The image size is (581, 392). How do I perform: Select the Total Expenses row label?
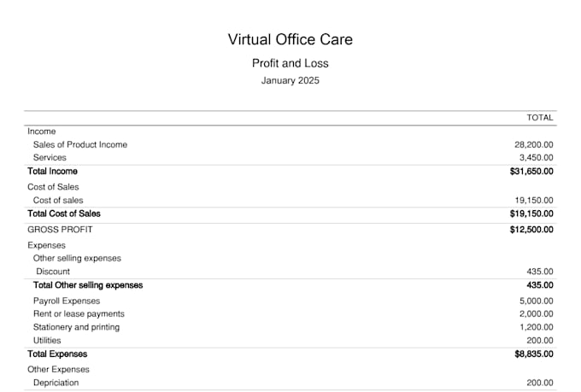pyautogui.click(x=57, y=354)
